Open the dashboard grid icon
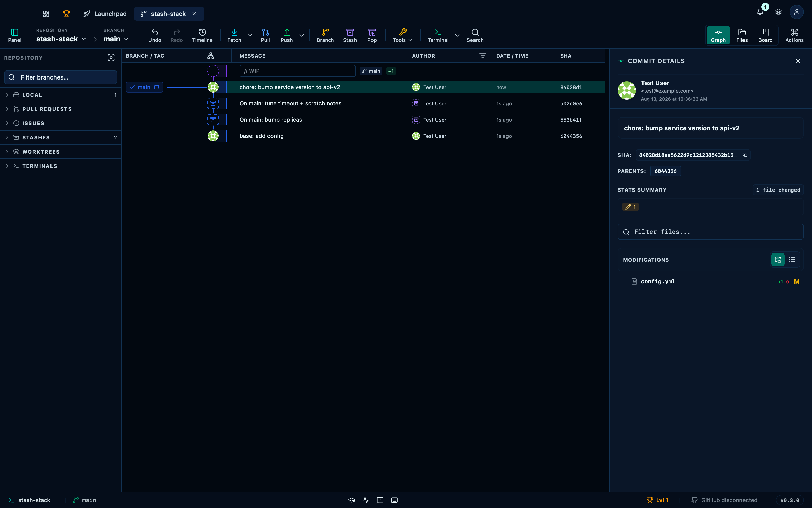 click(x=46, y=14)
